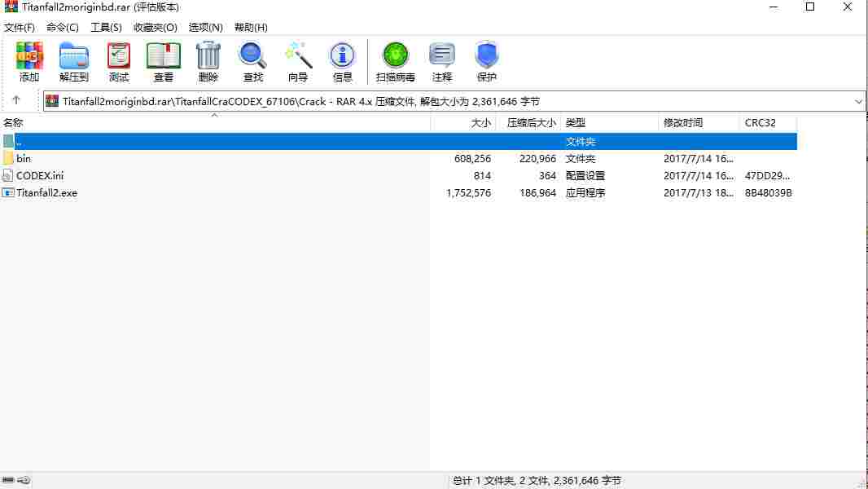Viewport: 868px width, 489px height.
Task: Click WinRAR icon in title bar
Action: [x=11, y=7]
